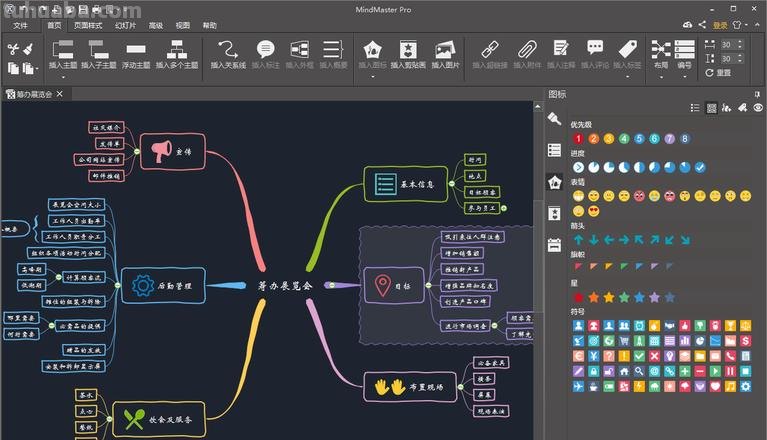Open the 页面样式 ribbon tab
767x440 pixels.
pyautogui.click(x=87, y=25)
